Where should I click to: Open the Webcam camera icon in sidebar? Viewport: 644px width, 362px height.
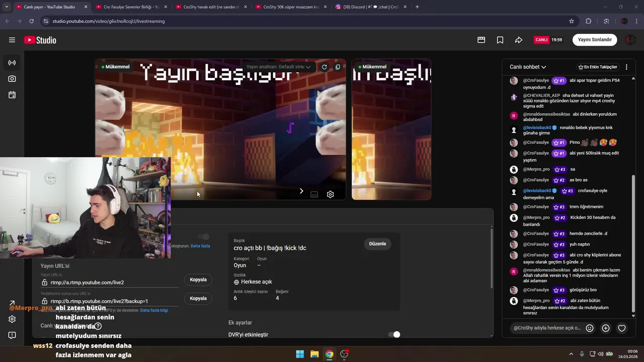point(12,79)
